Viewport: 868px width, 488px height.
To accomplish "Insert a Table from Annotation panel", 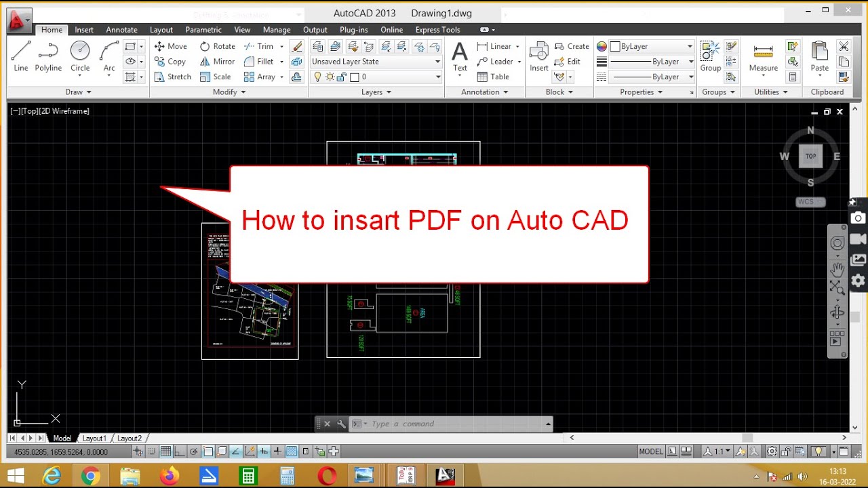I will [x=493, y=77].
